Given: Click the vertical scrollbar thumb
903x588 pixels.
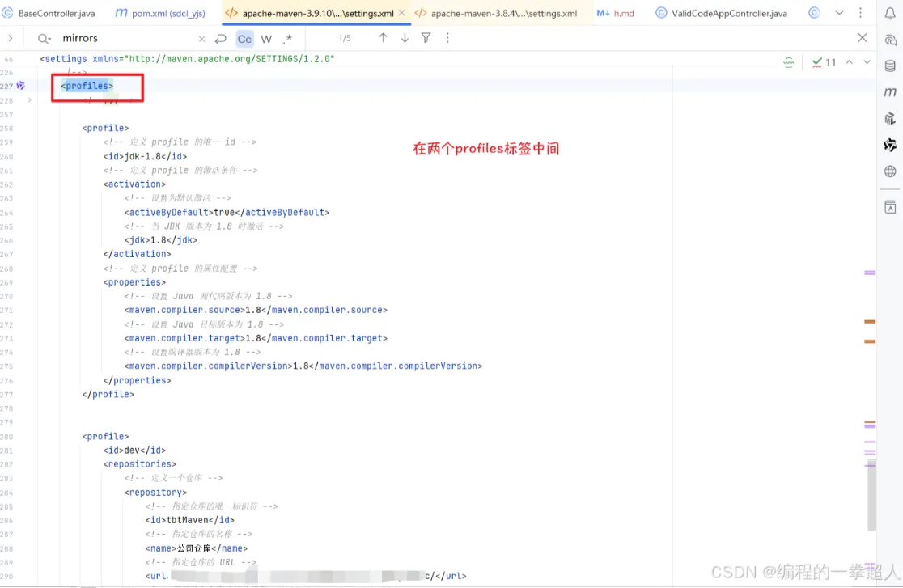Looking at the screenshot, I should (x=871, y=495).
